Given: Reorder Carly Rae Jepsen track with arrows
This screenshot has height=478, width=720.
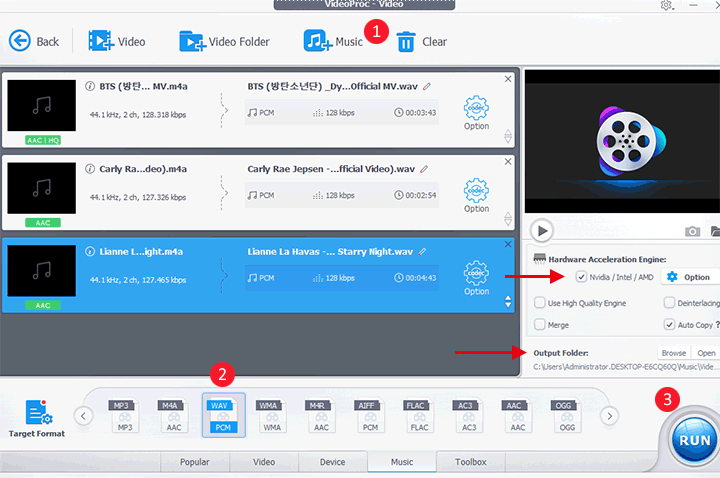Looking at the screenshot, I should [x=508, y=219].
